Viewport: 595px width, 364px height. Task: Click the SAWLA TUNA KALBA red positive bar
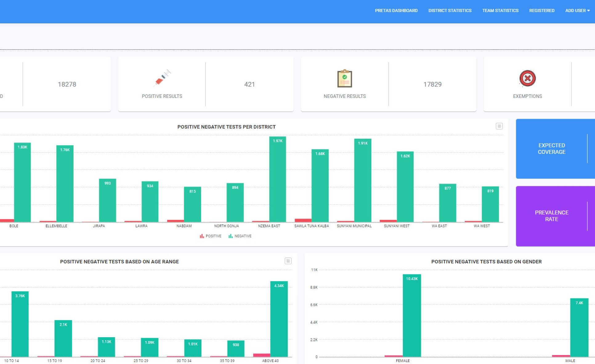tap(303, 220)
